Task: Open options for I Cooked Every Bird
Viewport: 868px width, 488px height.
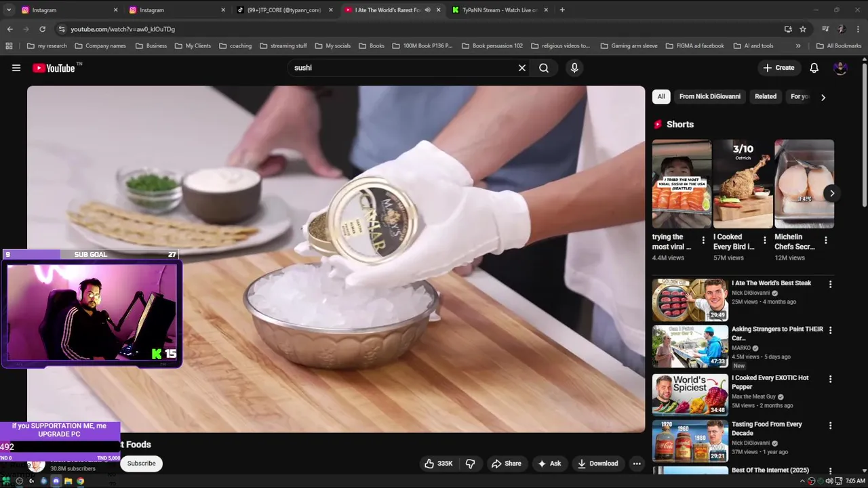Action: click(x=765, y=241)
